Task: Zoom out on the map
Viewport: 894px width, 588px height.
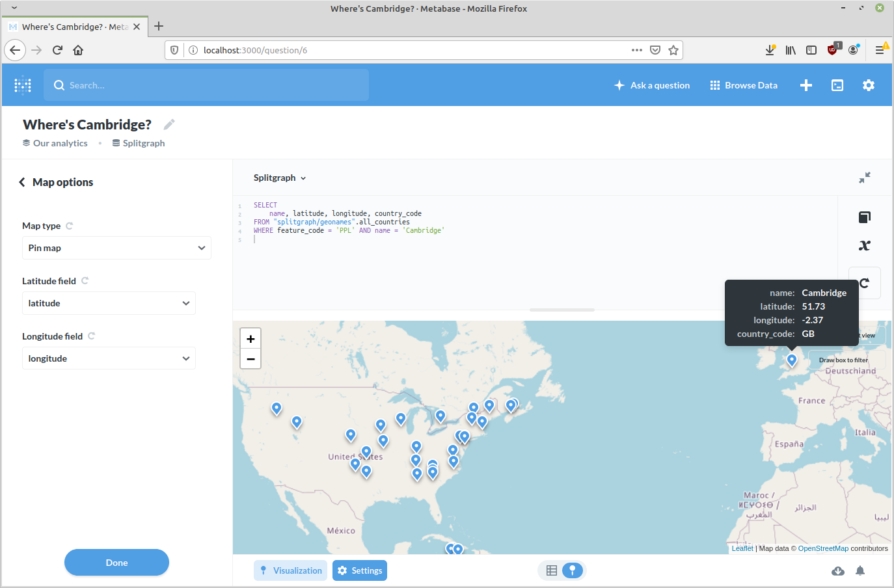Action: 251,358
